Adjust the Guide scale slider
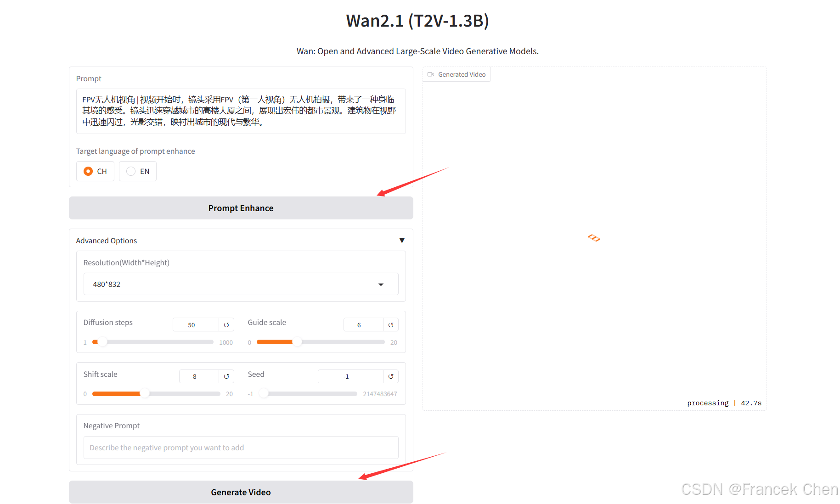840x504 pixels. click(321, 342)
